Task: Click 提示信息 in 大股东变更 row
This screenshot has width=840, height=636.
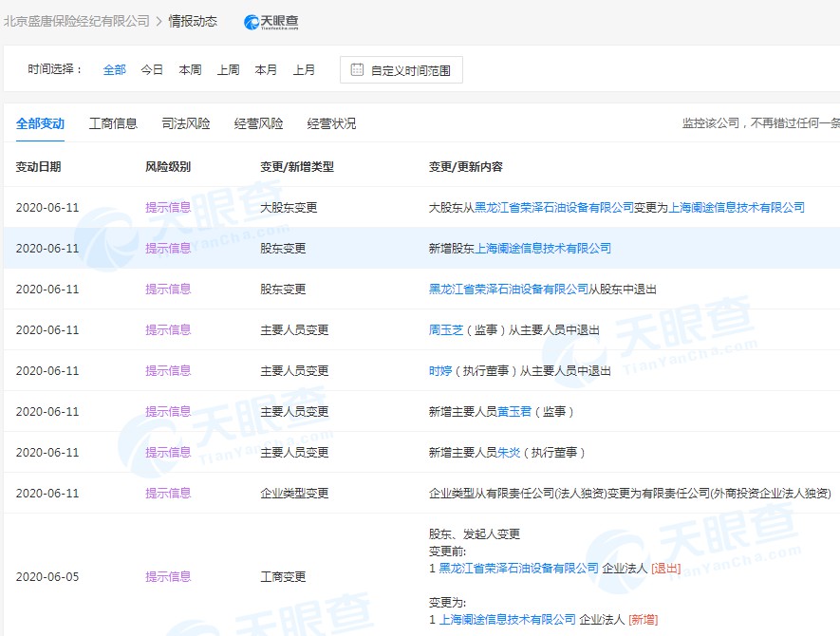Action: 168,207
